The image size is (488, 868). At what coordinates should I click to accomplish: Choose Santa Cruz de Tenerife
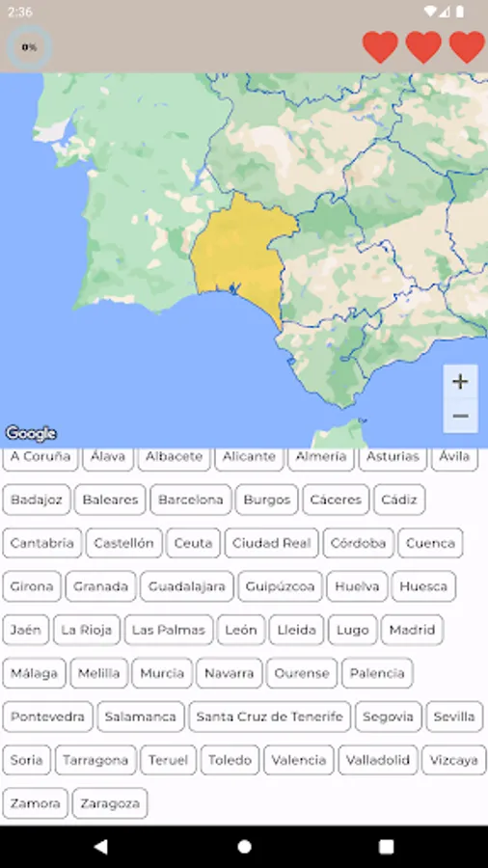coord(269,717)
